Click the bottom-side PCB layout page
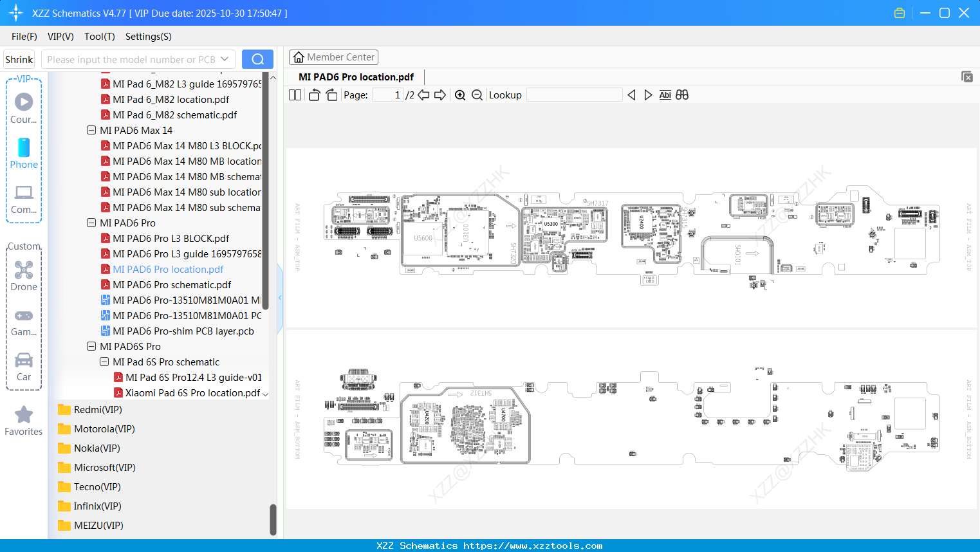This screenshot has width=980, height=552. coord(631,419)
